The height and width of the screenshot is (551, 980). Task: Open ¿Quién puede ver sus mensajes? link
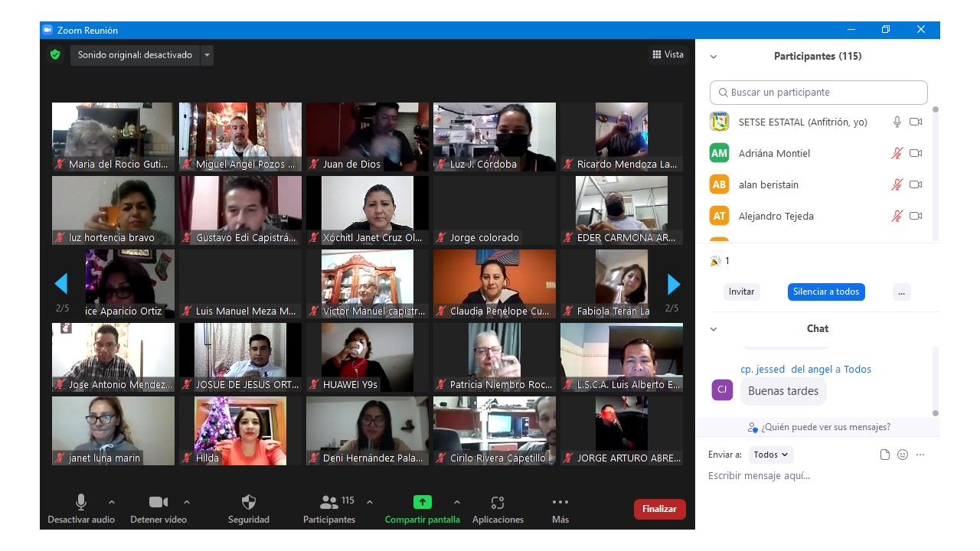click(819, 427)
